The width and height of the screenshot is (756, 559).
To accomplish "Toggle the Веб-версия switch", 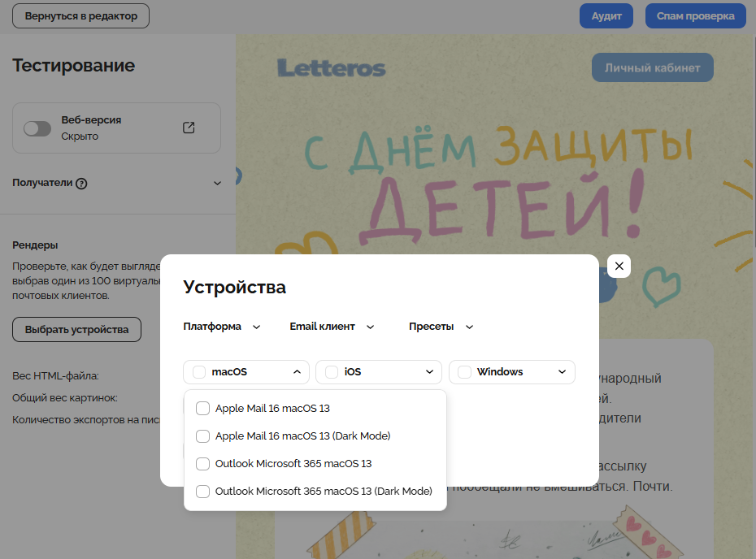I will (x=37, y=128).
